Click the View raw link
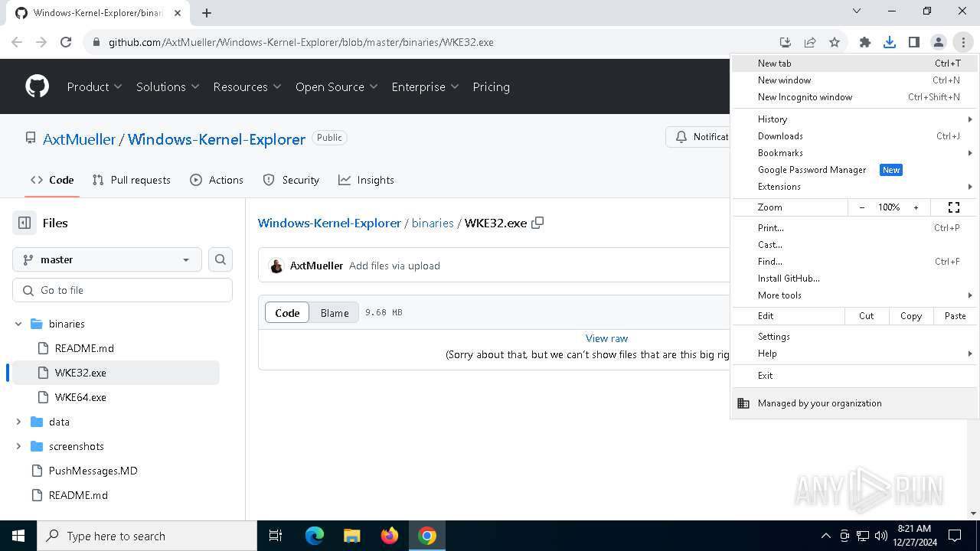Screen dimensions: 980x551 click(x=606, y=338)
